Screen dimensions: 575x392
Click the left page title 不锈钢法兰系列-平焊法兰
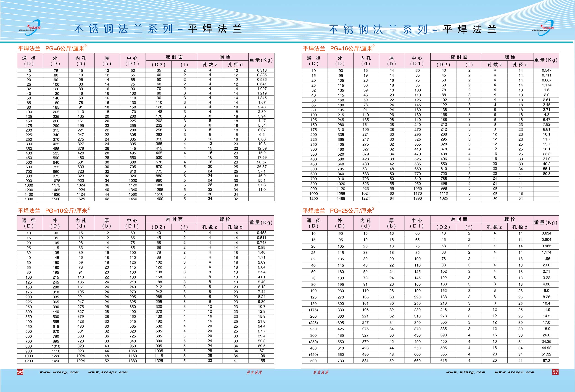click(158, 29)
